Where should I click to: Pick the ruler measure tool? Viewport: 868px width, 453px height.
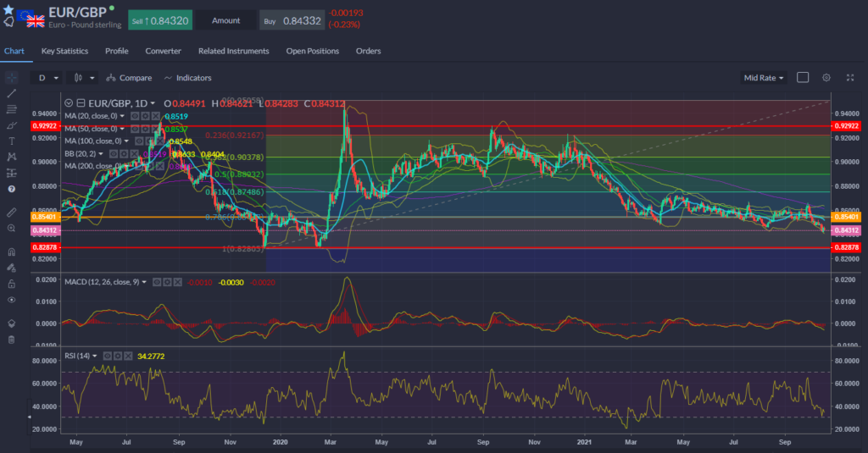click(x=11, y=211)
